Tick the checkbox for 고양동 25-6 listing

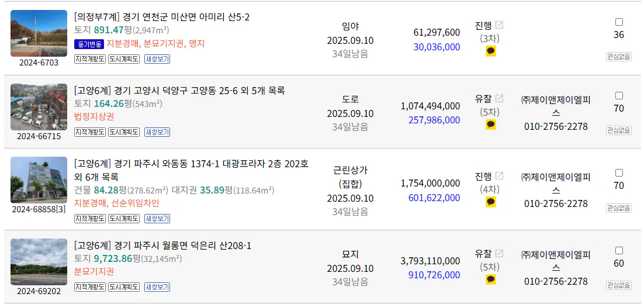(619, 96)
